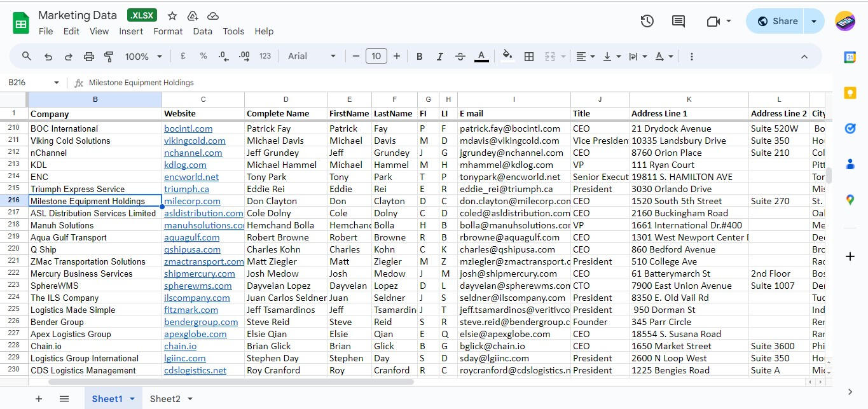The height and width of the screenshot is (409, 868).
Task: Undo the last action
Action: tap(48, 56)
